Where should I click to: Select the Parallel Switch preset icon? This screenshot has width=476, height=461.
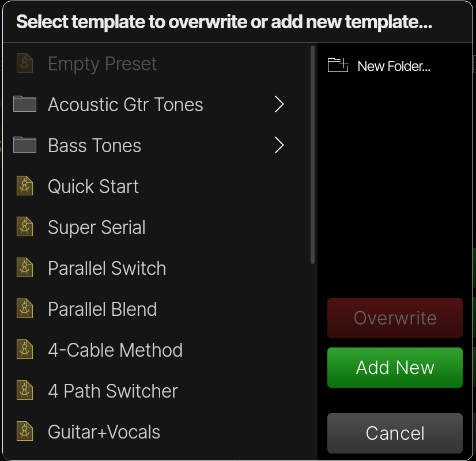click(25, 269)
